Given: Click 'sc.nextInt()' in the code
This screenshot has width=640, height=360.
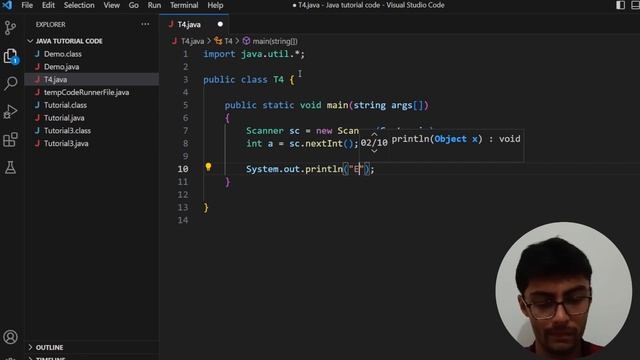Looking at the screenshot, I should tap(321, 144).
